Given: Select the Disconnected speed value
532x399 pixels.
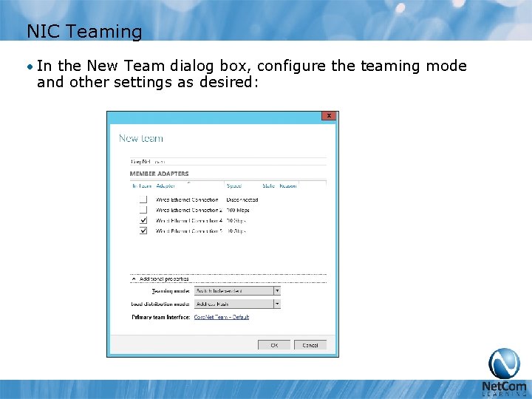Looking at the screenshot, I should pos(242,199).
